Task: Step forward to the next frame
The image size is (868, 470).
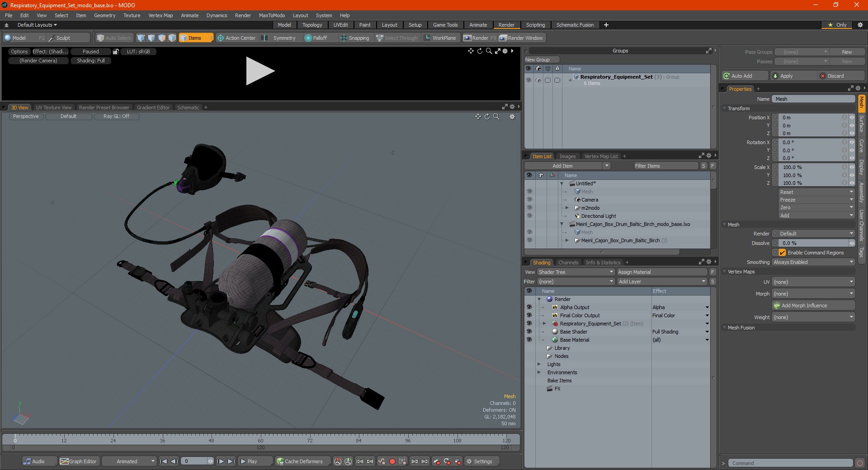Action: pyautogui.click(x=220, y=461)
